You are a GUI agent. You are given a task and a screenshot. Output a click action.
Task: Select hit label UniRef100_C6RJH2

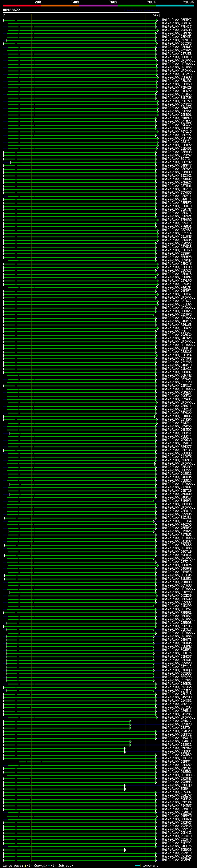click(x=176, y=375)
